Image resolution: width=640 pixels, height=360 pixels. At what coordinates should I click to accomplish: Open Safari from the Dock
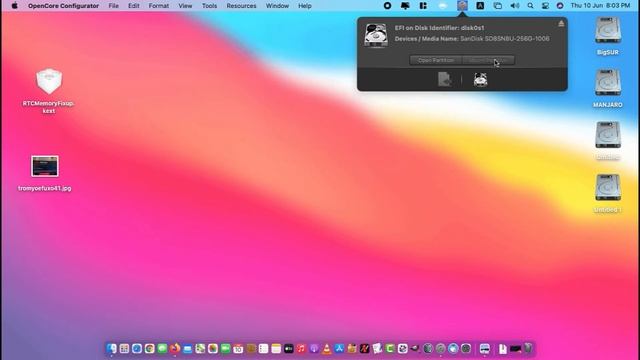[x=137, y=348]
